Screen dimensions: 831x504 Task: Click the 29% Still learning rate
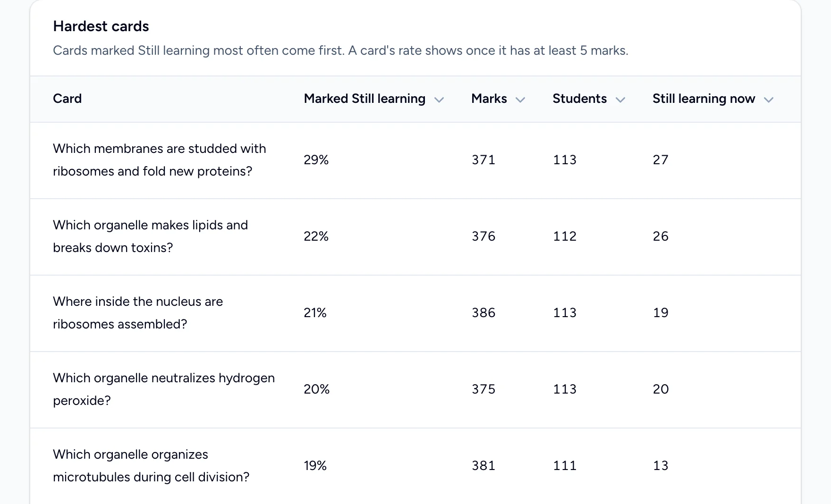(x=316, y=160)
